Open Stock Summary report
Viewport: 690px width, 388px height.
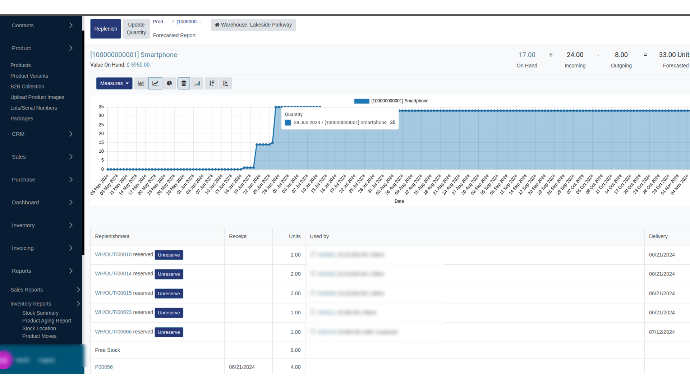40,313
